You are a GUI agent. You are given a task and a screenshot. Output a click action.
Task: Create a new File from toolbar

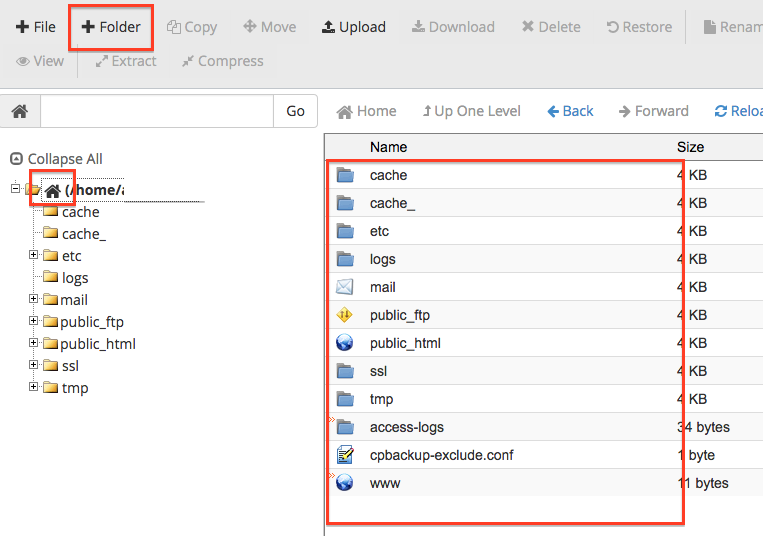click(36, 27)
